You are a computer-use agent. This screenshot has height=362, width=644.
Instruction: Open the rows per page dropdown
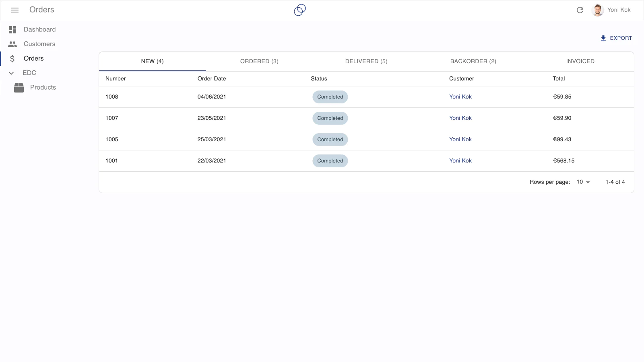tap(583, 182)
